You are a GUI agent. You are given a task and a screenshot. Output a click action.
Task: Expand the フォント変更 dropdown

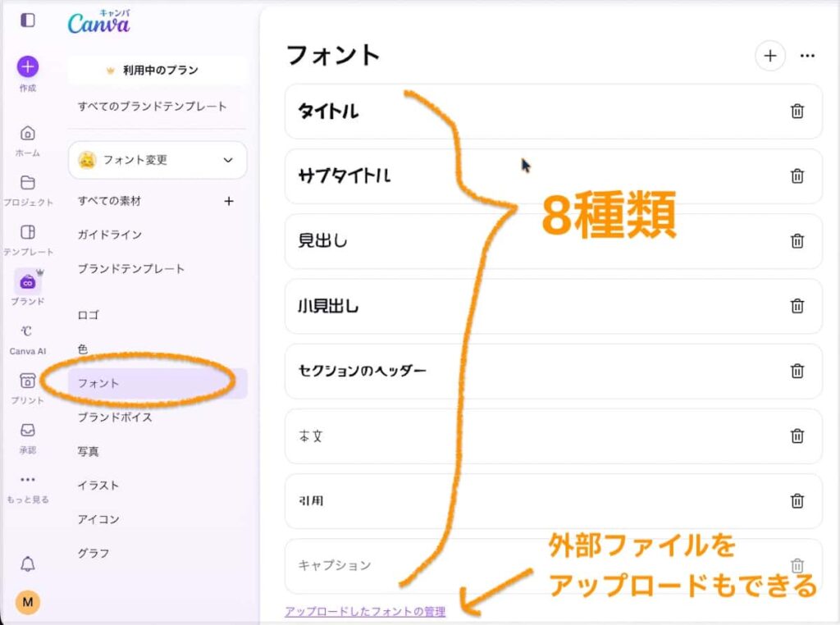click(156, 160)
